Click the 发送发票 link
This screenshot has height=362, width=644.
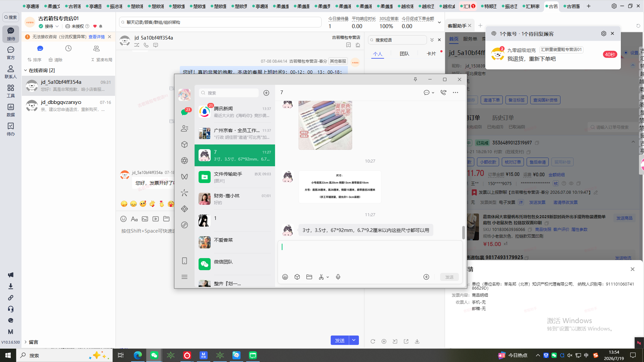coord(537,202)
